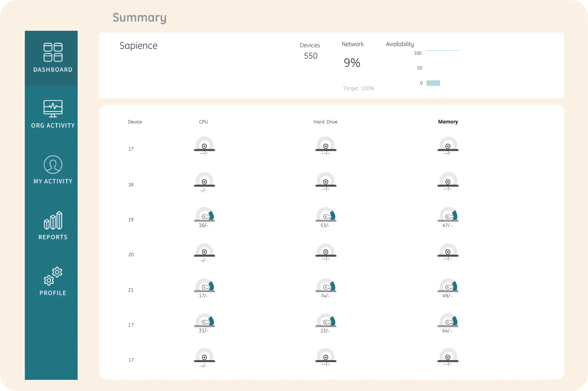Click the Summary page heading
This screenshot has height=391, width=588.
(x=139, y=17)
